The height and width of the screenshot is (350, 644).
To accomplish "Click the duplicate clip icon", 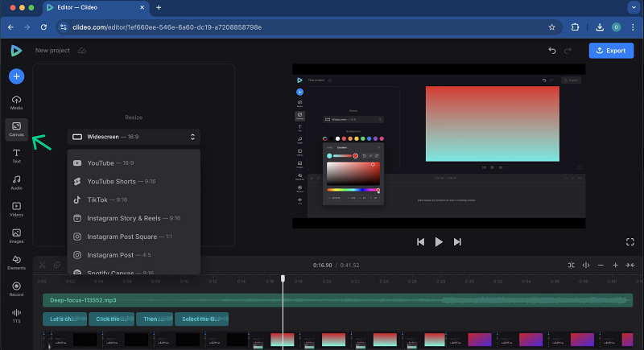I will [57, 265].
